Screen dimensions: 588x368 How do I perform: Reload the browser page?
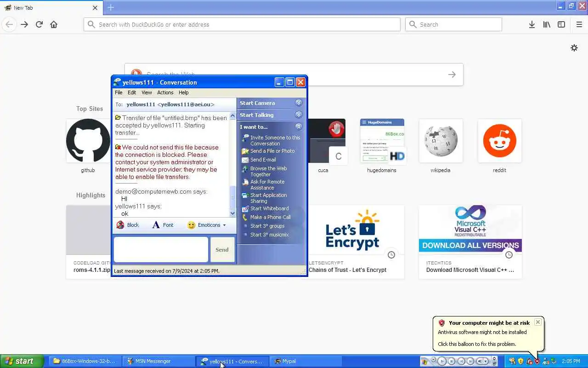coord(39,24)
